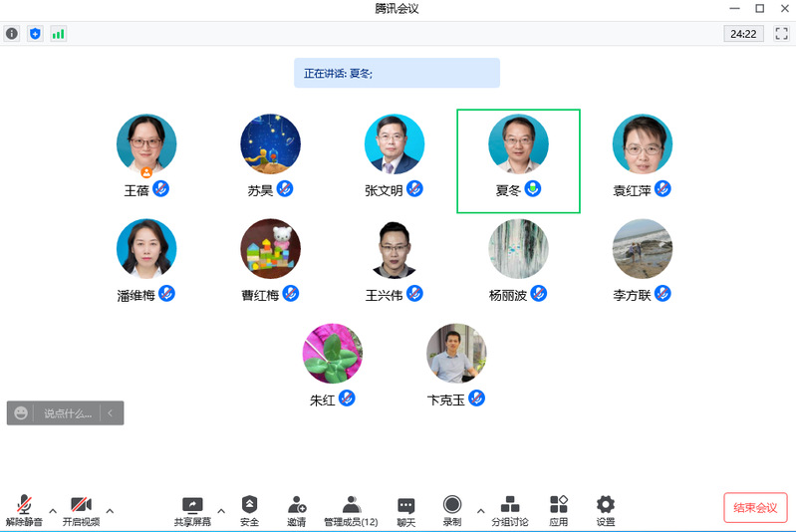Click the name label 李方联
796x532 pixels.
[x=632, y=295]
